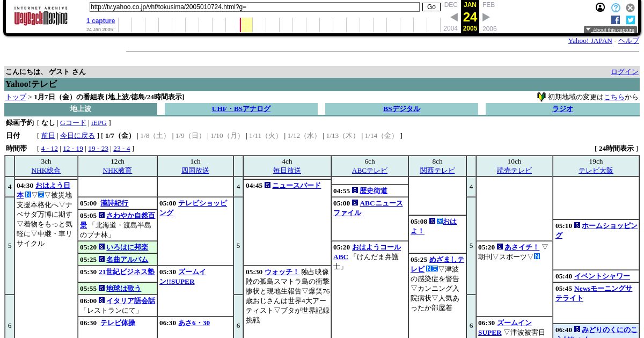
Task: Close the Wayback toolbar with X icon
Action: 631,8
